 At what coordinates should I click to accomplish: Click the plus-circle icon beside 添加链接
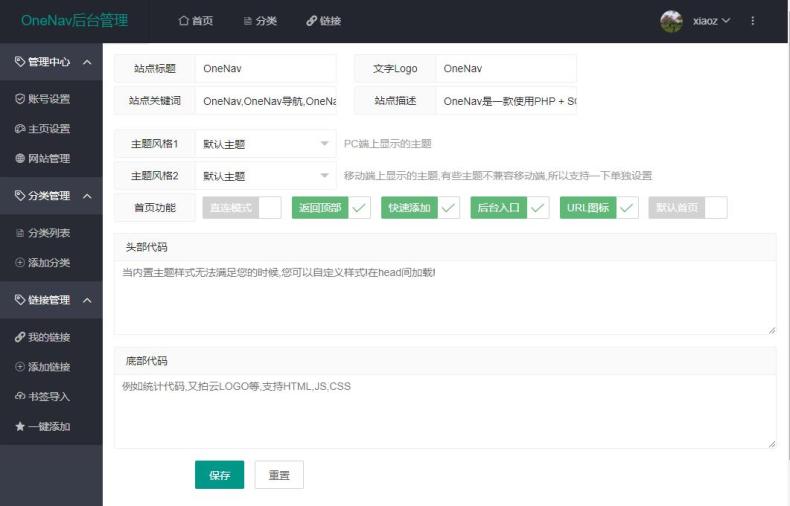point(20,367)
